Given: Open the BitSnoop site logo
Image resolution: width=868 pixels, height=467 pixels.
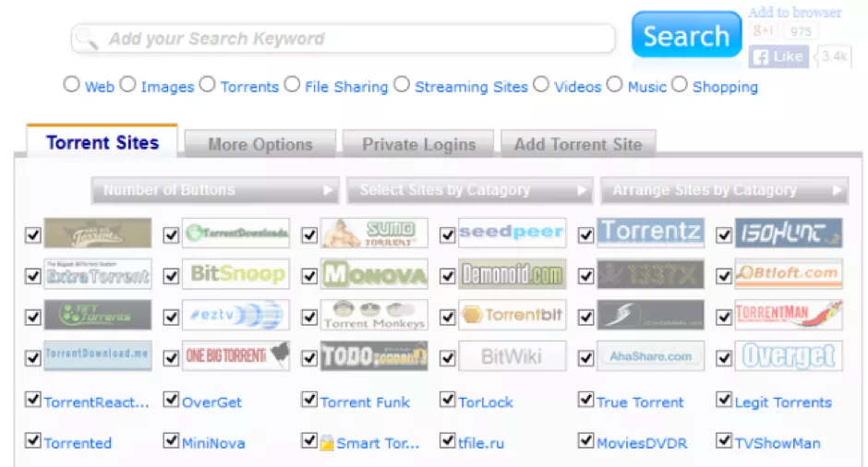Looking at the screenshot, I should coord(235,274).
